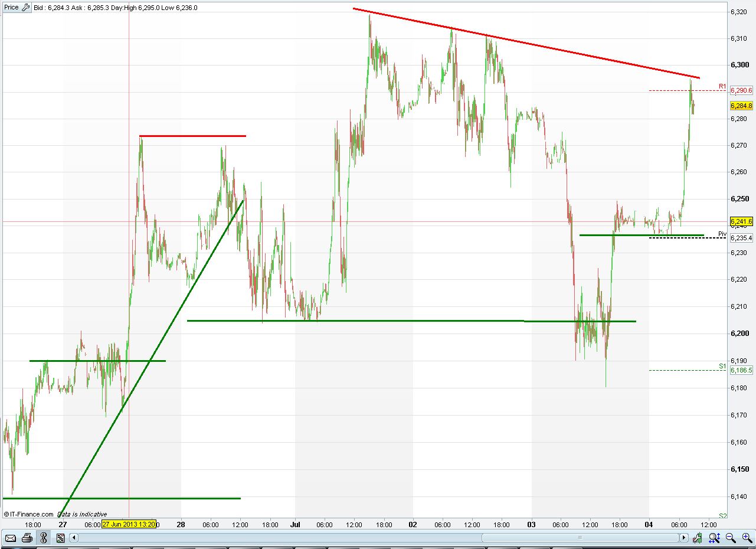This screenshot has width=756, height=549.
Task: Click the 28 date axis label
Action: coord(181,524)
